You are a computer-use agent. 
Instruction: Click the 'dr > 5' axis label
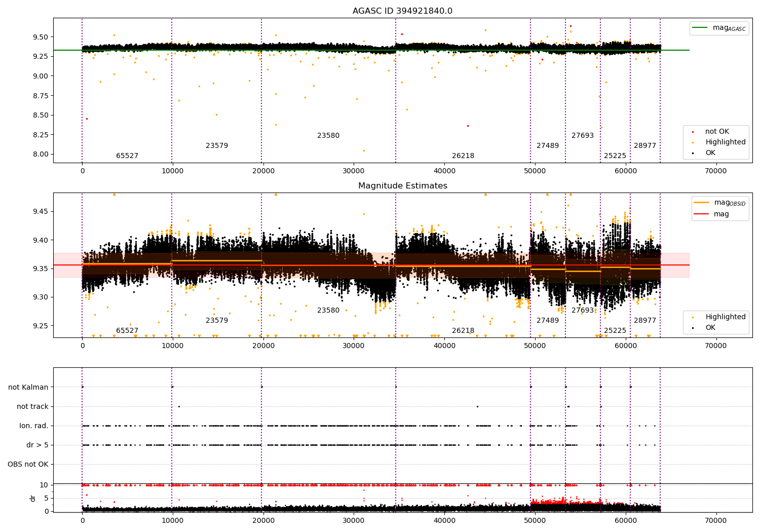37,445
